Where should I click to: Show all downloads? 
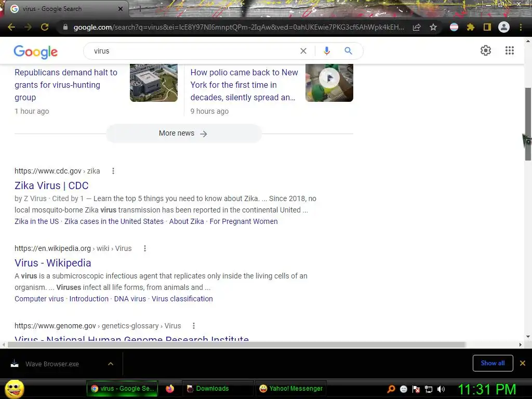493,363
